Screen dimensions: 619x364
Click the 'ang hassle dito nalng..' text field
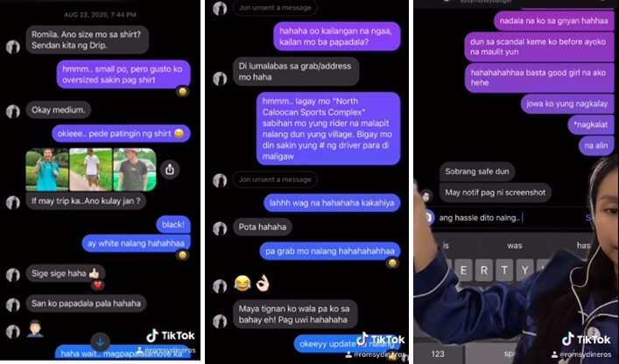click(x=510, y=217)
